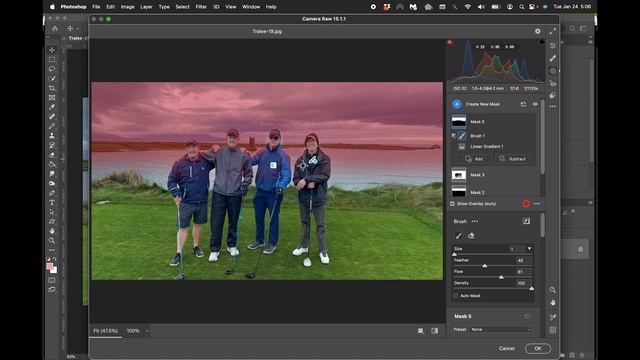Click the Subtract button under Mask 5
Screen dimensions: 640x360
(513, 159)
